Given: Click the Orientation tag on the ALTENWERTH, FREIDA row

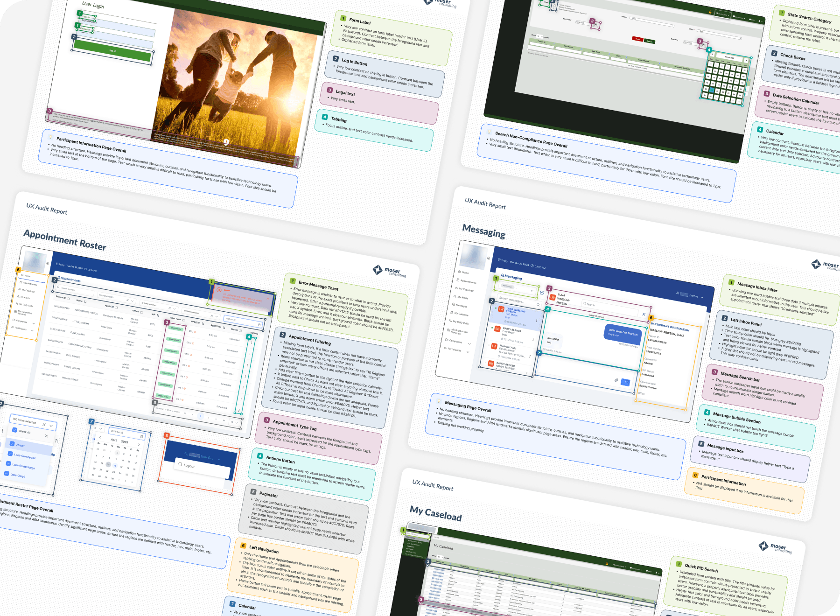Looking at the screenshot, I should point(175,329).
